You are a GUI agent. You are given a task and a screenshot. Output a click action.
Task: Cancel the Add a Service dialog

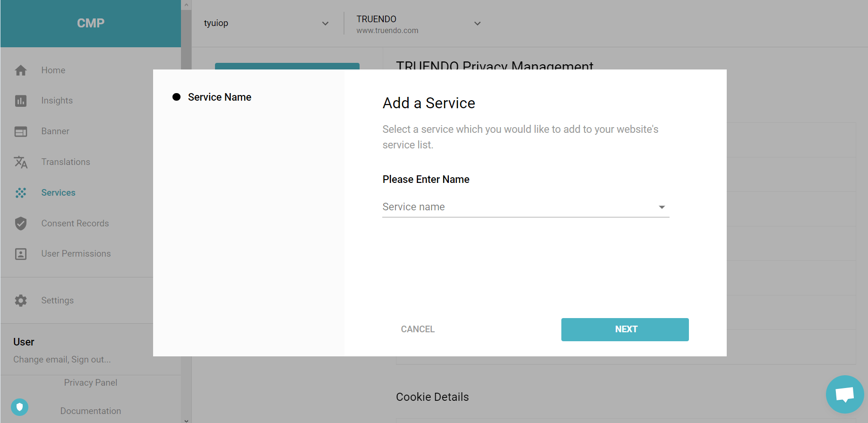point(418,329)
